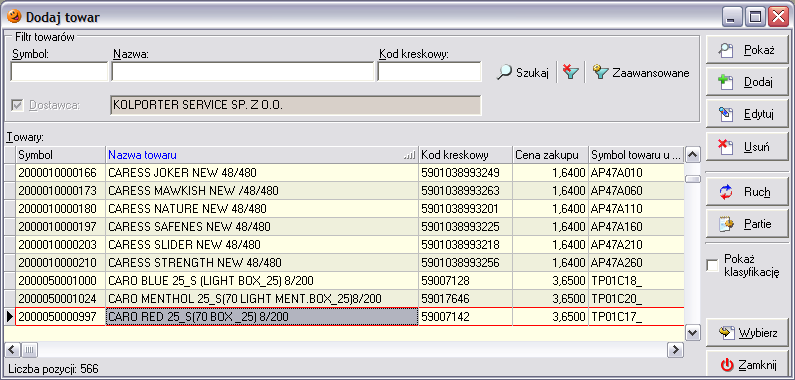Click cell CARO RED 25_S(70 BOX _25) 8/200

click(262, 317)
